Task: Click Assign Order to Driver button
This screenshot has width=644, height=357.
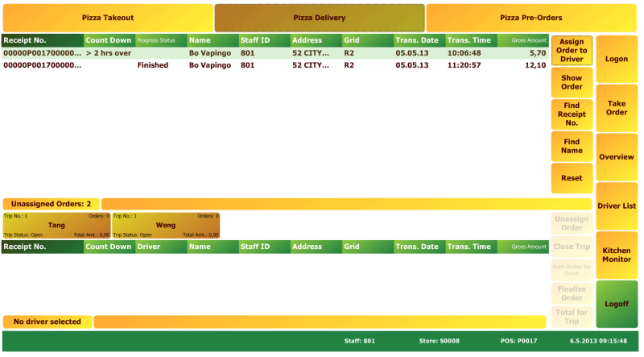Action: click(572, 50)
